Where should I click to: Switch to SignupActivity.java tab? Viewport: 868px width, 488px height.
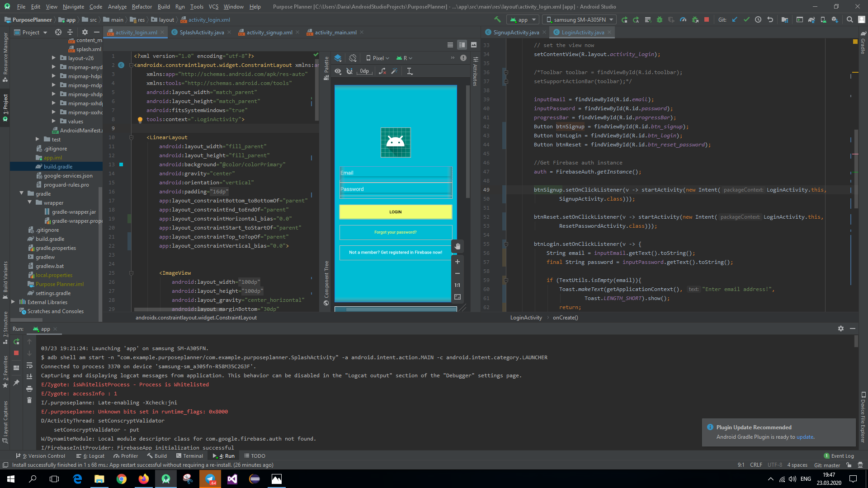point(516,32)
